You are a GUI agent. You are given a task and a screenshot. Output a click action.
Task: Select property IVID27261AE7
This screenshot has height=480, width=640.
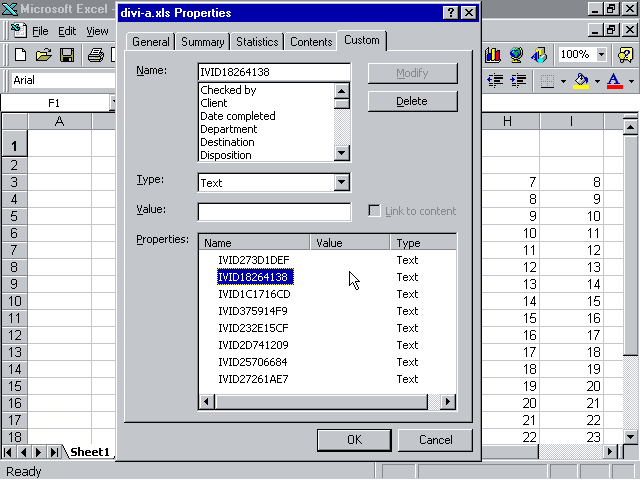253,379
